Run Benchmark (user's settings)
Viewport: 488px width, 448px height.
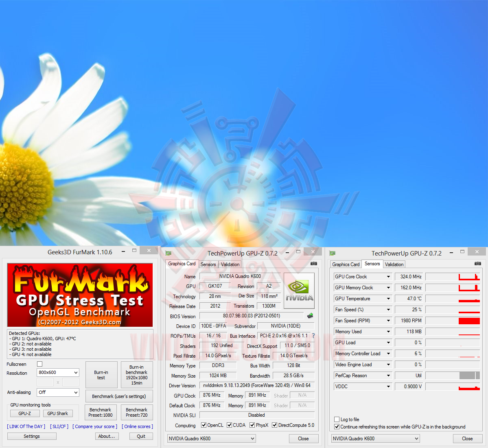coord(119,396)
